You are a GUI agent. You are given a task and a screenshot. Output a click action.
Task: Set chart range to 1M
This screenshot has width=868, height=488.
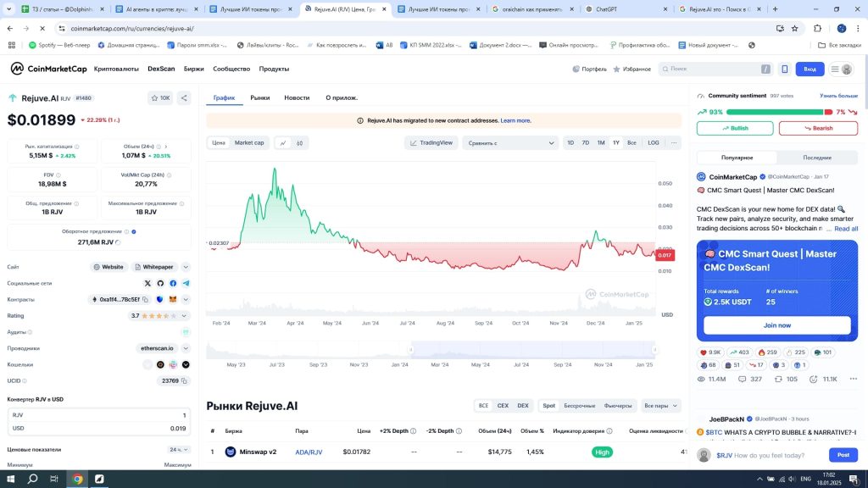601,142
